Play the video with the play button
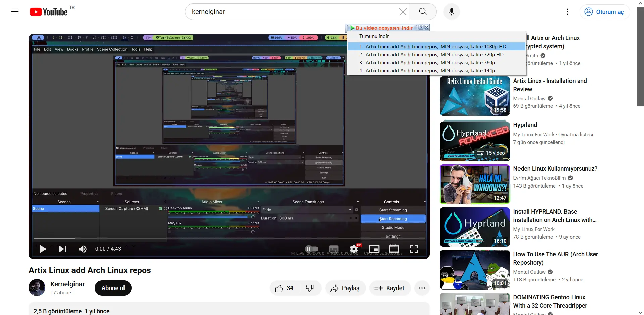The width and height of the screenshot is (644, 315). click(x=43, y=249)
